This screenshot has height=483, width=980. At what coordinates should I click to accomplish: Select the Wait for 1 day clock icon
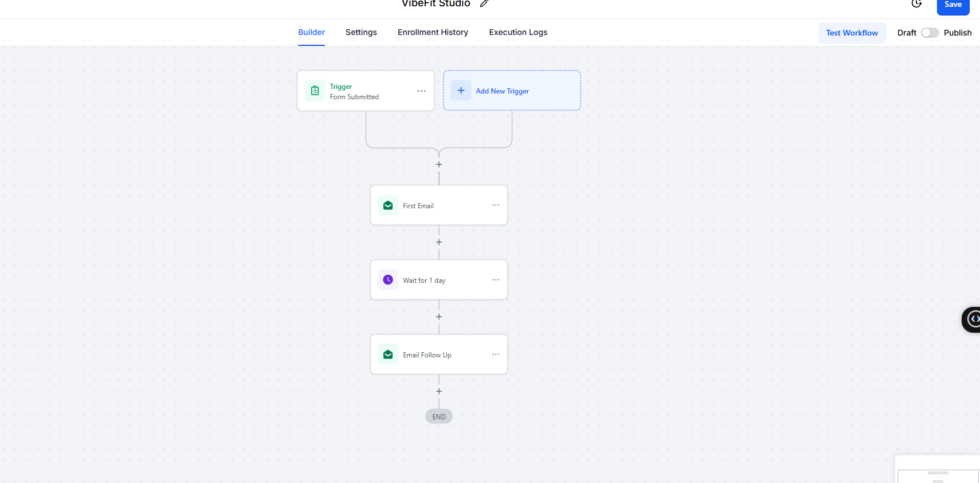[388, 280]
